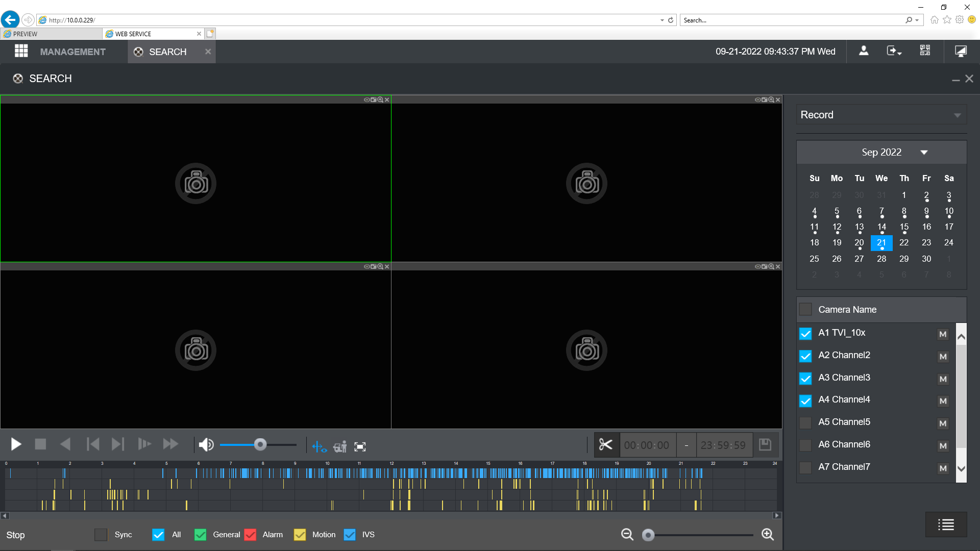Viewport: 980px width, 551px height.
Task: Switch A1 TVI_10x stream type M
Action: (943, 334)
